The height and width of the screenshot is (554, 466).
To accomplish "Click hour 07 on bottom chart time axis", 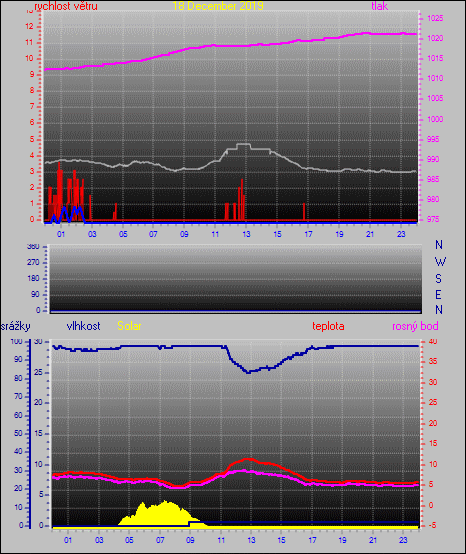I will point(160,540).
